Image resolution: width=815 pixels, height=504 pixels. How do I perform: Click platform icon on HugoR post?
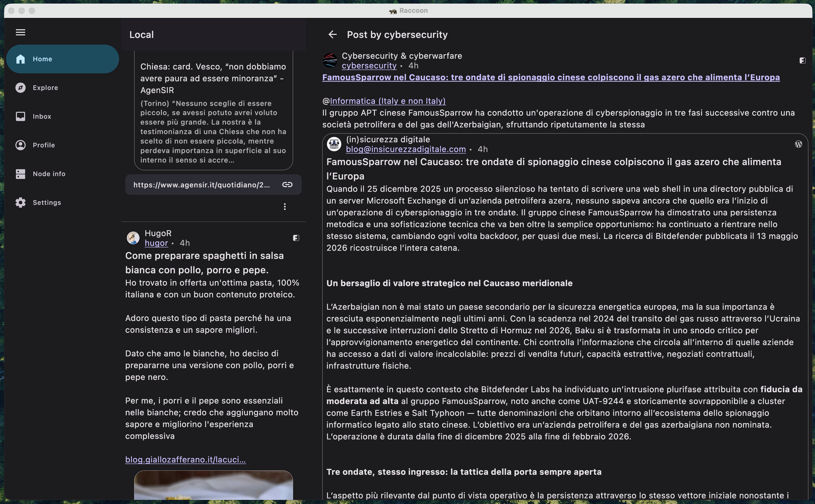(x=296, y=238)
